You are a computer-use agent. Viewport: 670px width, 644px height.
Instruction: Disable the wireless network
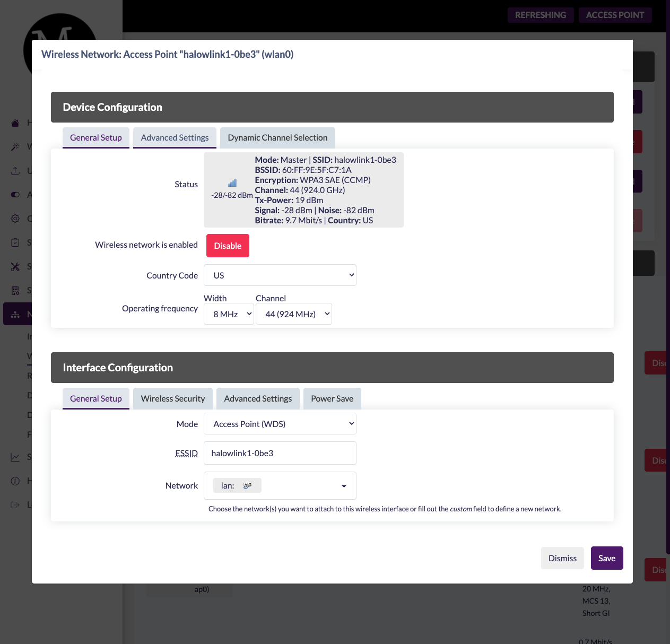click(228, 246)
